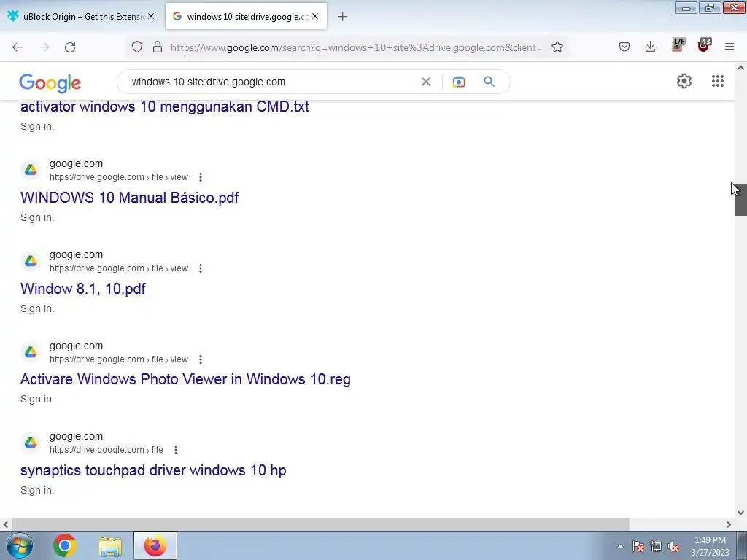Clear the Google search box text
Image resolution: width=747 pixels, height=560 pixels.
coord(426,82)
